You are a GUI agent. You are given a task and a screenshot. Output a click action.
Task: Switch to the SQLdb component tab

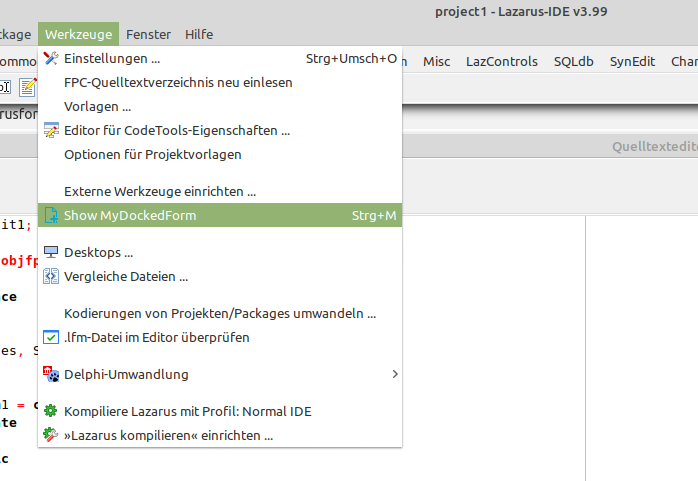(x=573, y=61)
